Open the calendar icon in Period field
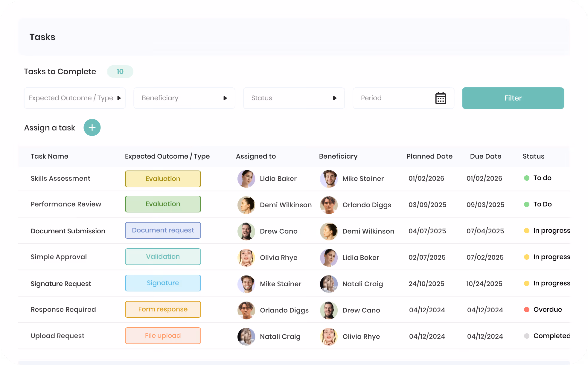Viewport: 588px width, 365px height. [x=441, y=98]
